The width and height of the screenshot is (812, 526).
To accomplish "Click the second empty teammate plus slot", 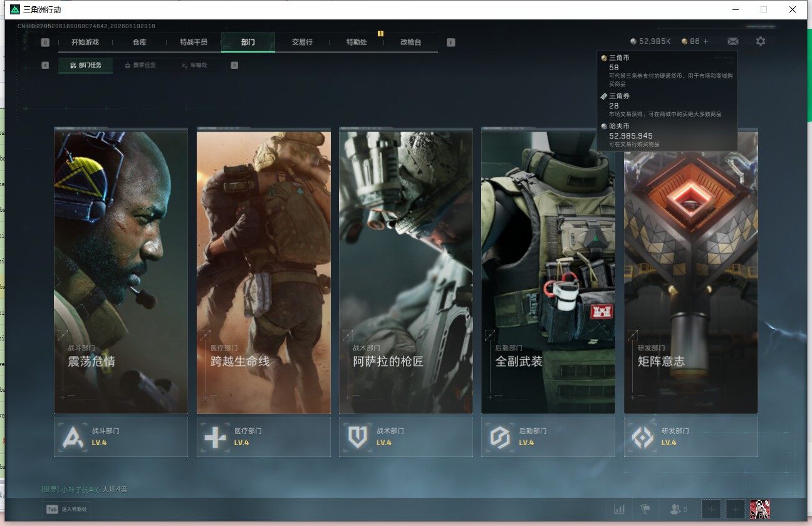I will [735, 510].
